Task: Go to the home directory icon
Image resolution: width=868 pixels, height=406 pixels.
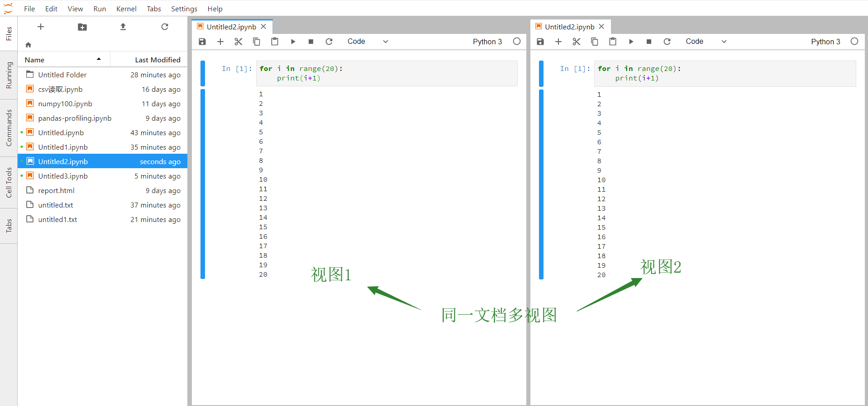Action: [x=29, y=45]
